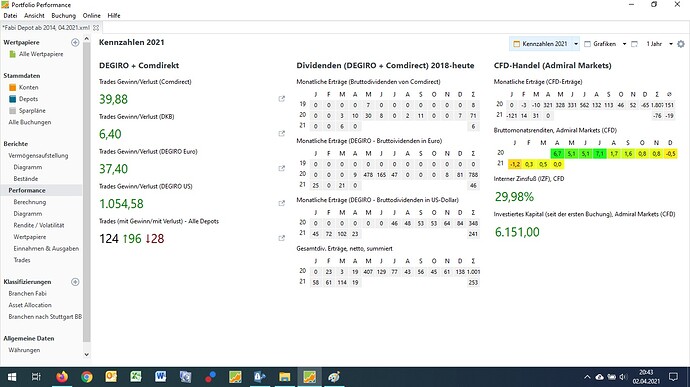Open the Ansicht menu

34,15
